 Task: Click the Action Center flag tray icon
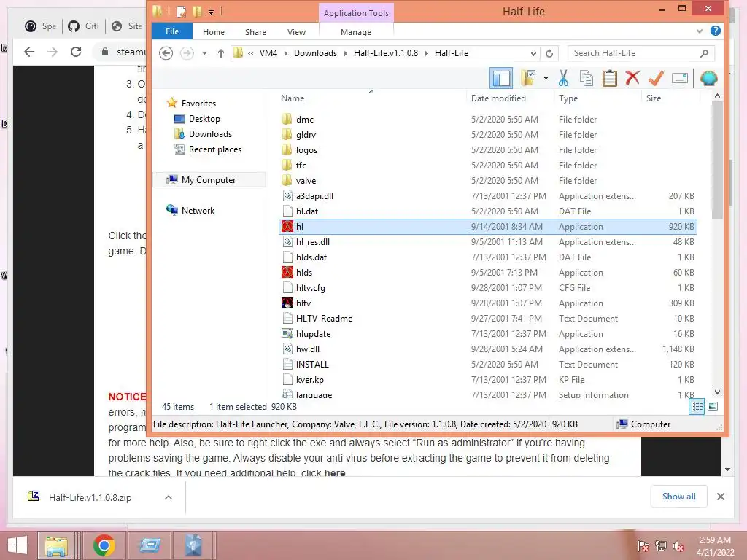click(643, 546)
